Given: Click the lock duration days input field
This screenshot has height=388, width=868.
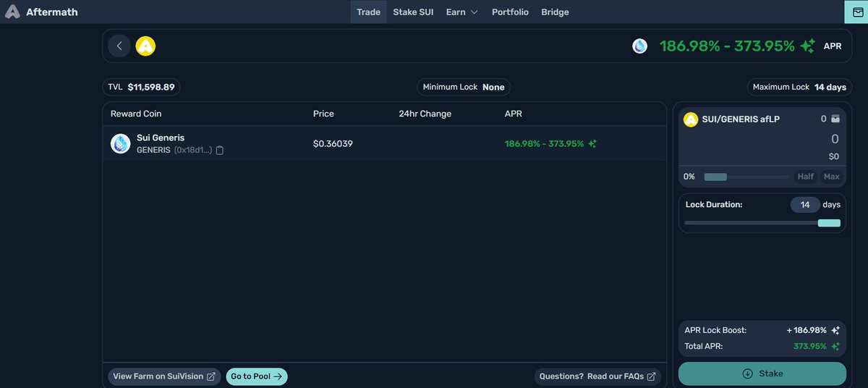Looking at the screenshot, I should 805,205.
